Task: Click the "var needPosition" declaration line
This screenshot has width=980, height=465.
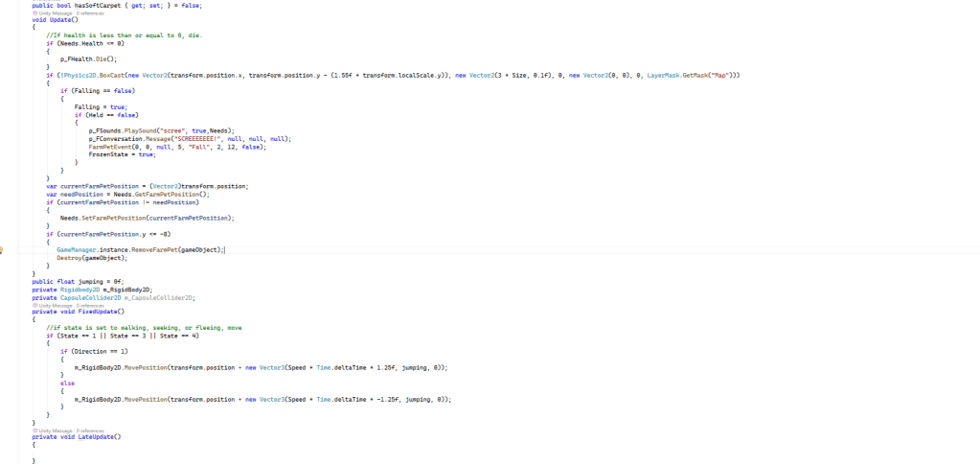Action: [128, 194]
